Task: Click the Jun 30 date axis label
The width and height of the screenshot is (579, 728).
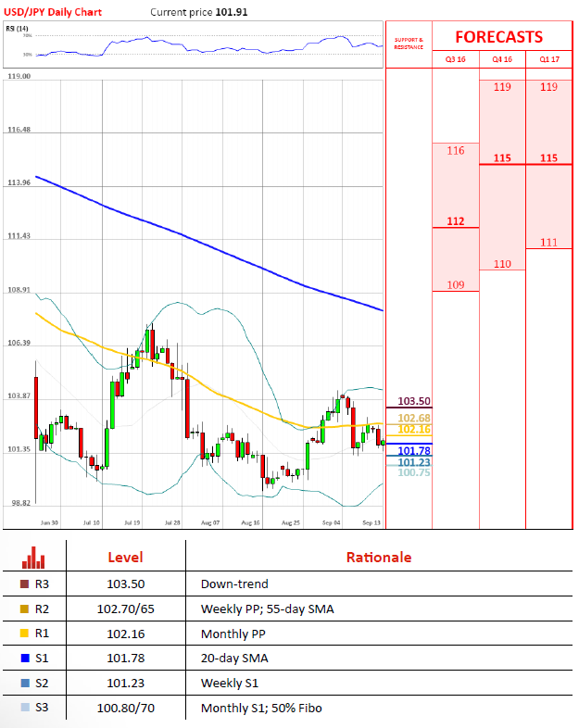Action: point(49,522)
